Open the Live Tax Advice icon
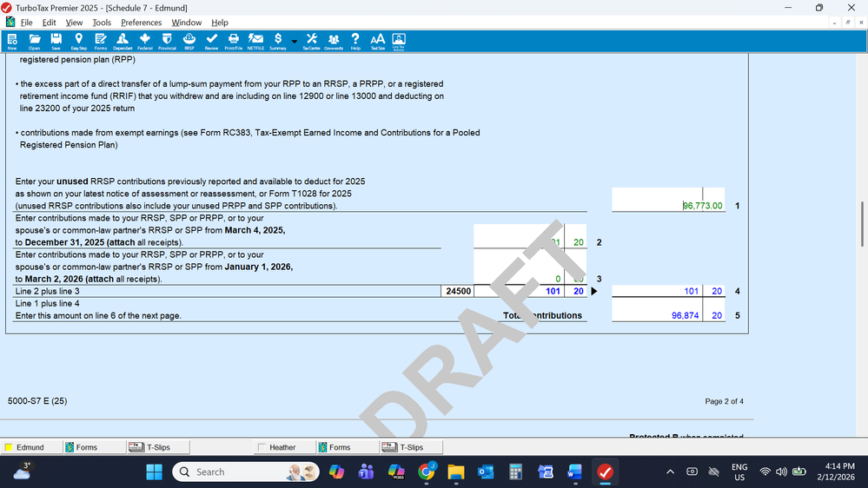 (399, 42)
